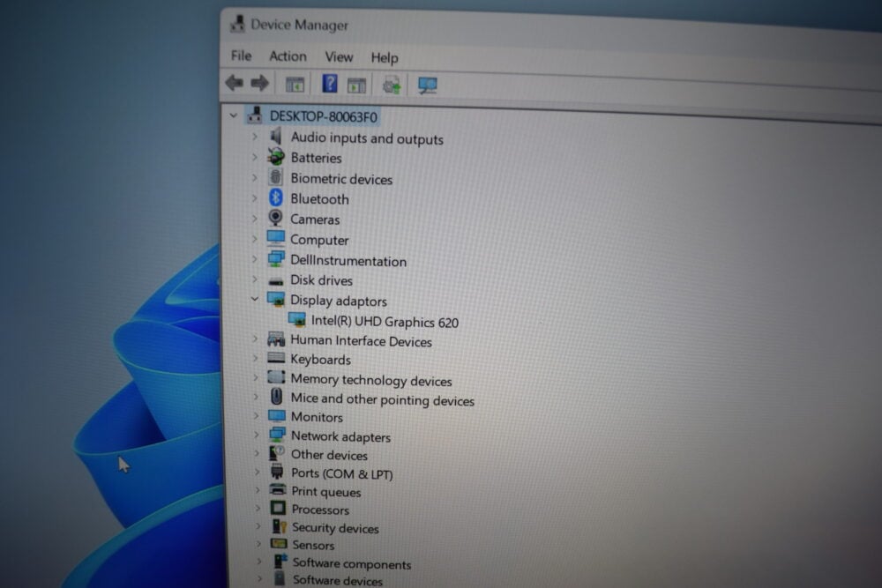The image size is (882, 588).
Task: Click the Batteries category icon
Action: 275,156
